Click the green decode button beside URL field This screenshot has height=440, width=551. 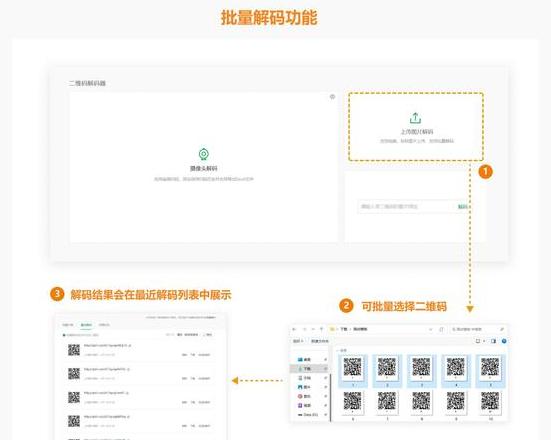click(x=462, y=206)
